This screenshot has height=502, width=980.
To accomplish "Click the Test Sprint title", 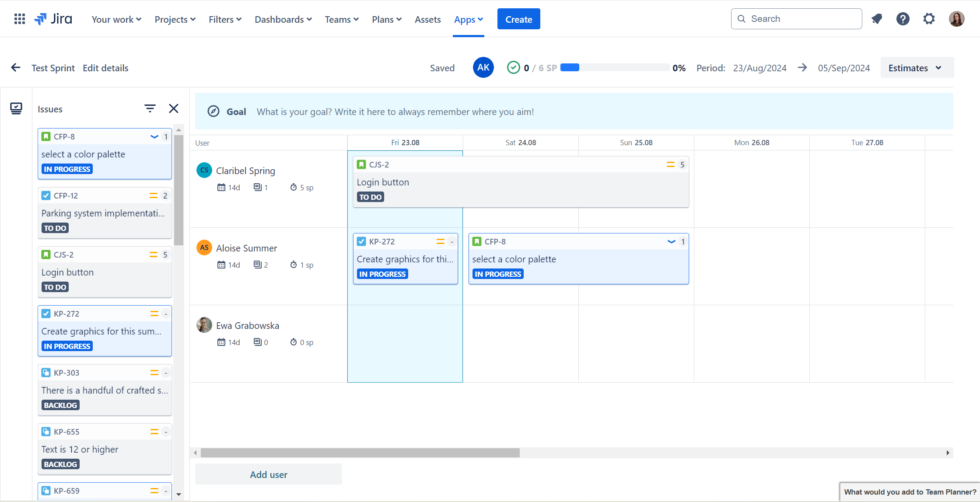I will (53, 68).
